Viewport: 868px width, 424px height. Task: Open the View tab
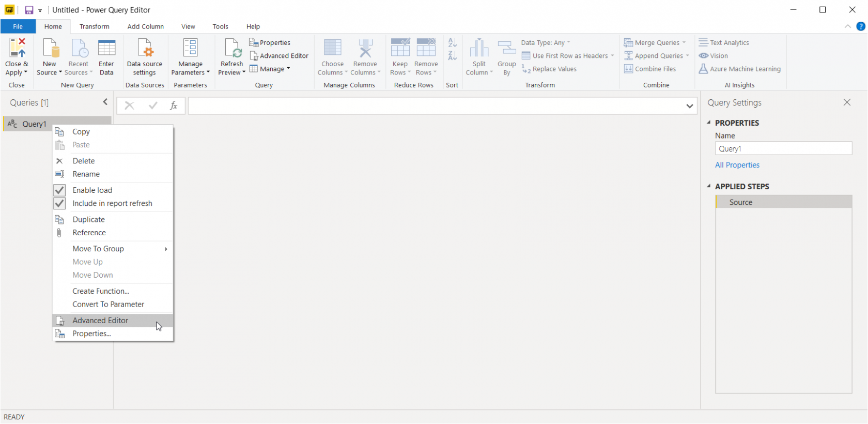pos(188,26)
